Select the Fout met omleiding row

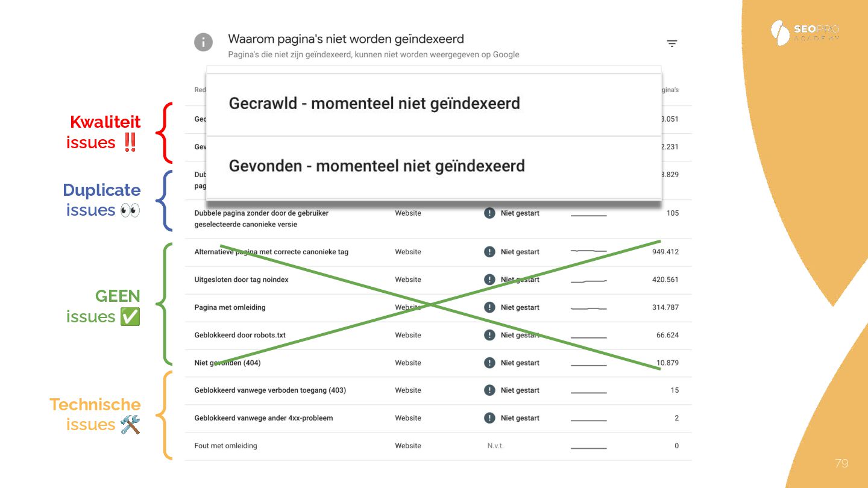coord(225,446)
